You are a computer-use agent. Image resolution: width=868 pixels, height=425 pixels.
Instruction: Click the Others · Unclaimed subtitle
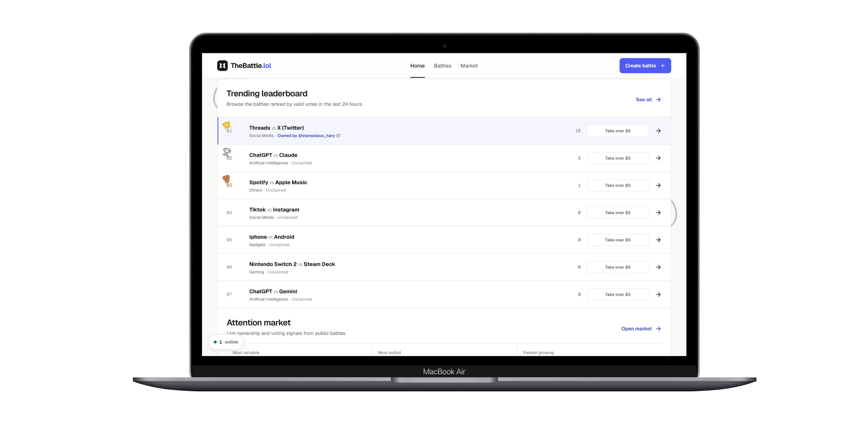[267, 190]
